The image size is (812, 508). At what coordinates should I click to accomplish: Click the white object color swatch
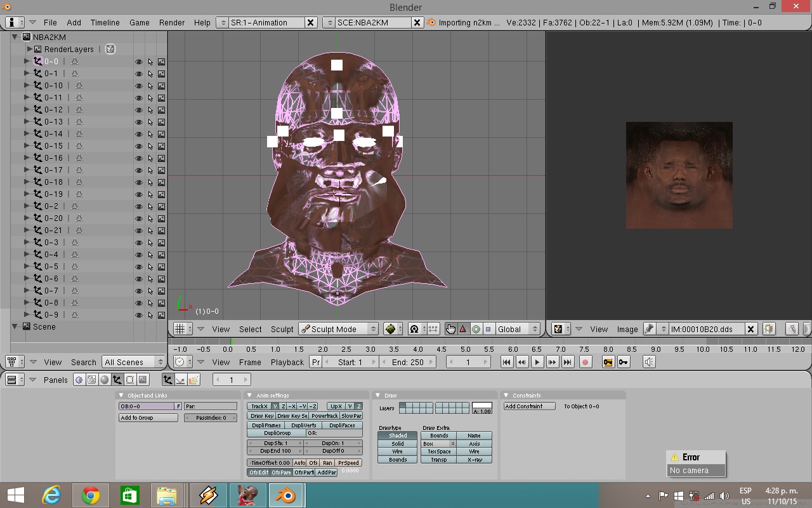pyautogui.click(x=482, y=405)
